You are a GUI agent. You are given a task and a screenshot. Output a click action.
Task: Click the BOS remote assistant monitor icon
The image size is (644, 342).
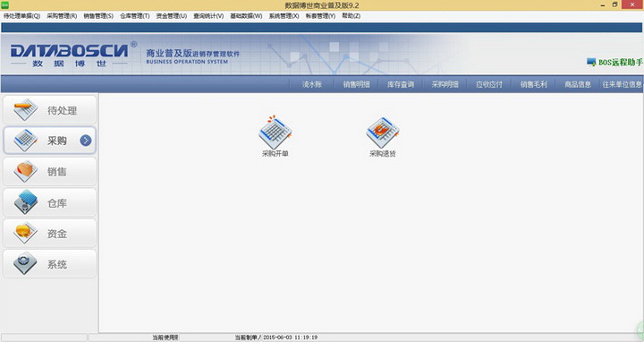591,63
